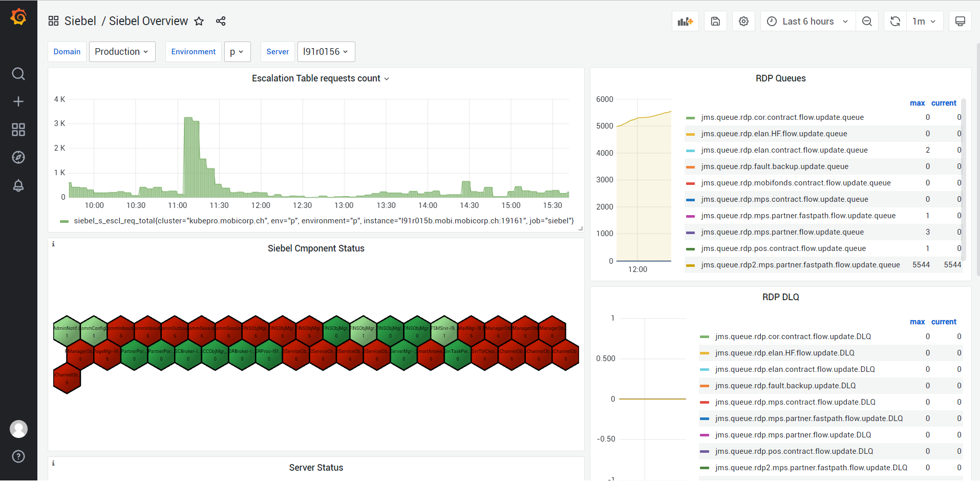Click the RDP Queues legend scrollbar
Image resolution: width=980 pixels, height=482 pixels.
tap(963, 180)
